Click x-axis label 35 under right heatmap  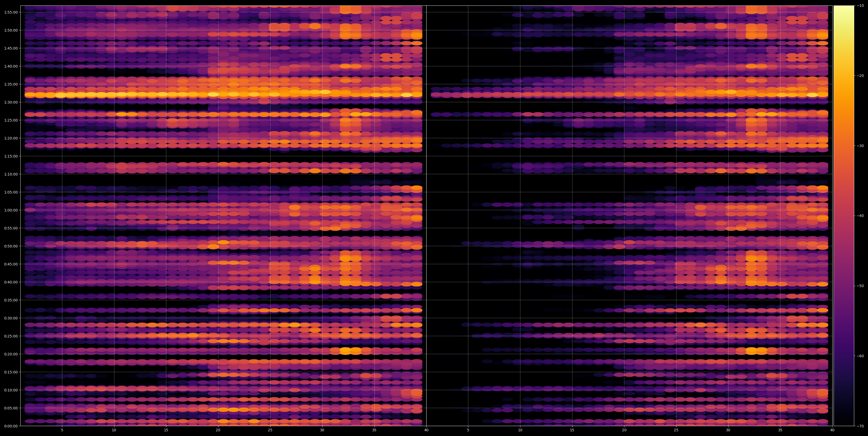click(780, 430)
